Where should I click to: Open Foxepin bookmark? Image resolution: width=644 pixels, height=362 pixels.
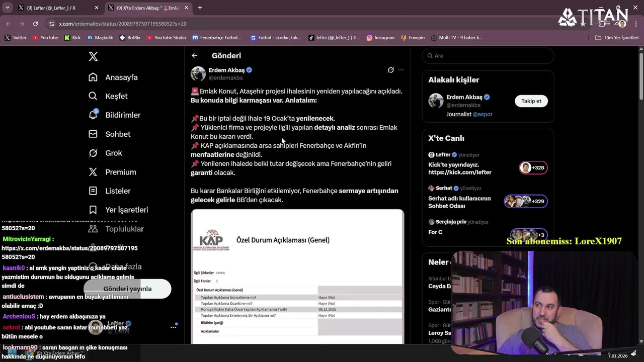tap(413, 38)
